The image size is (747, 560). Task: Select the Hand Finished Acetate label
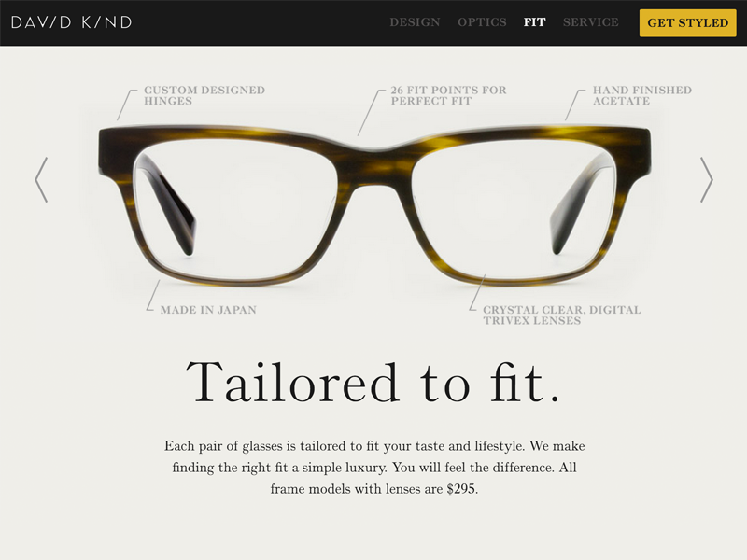(x=641, y=95)
